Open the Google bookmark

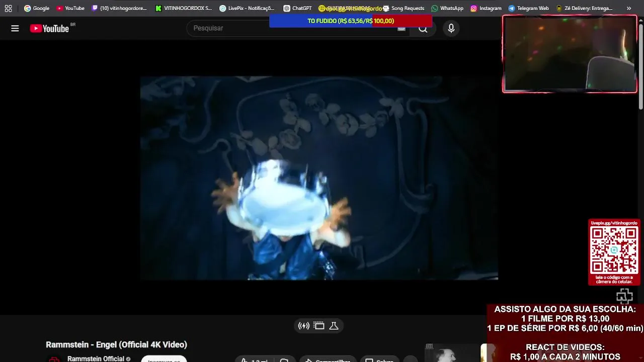tap(37, 8)
